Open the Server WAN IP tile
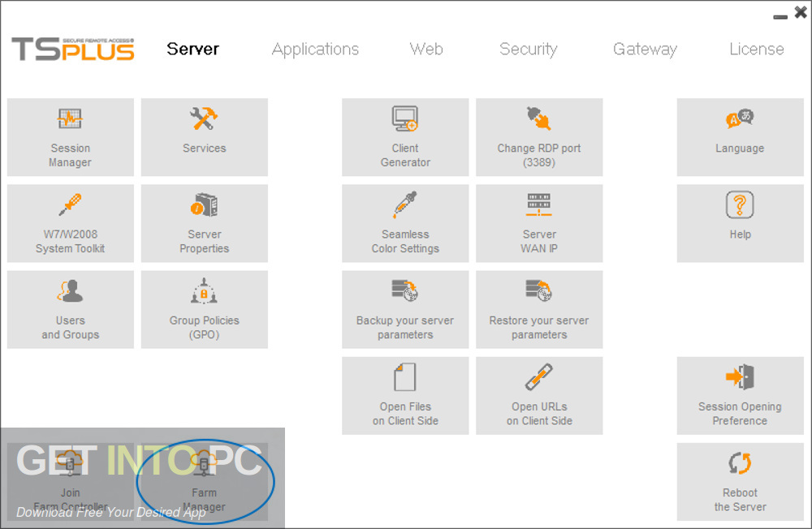This screenshot has width=812, height=529. [x=539, y=223]
